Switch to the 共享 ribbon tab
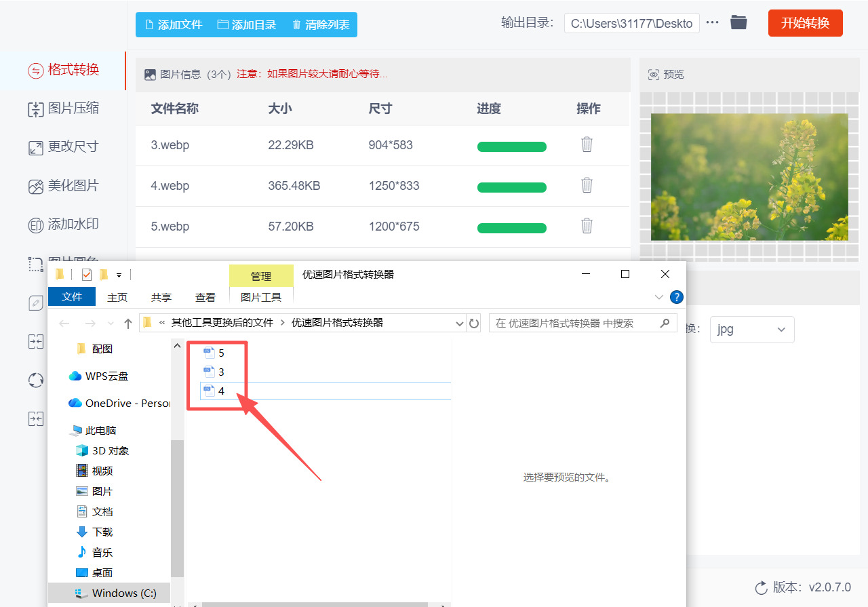Screen dimensions: 868x607 [161, 297]
